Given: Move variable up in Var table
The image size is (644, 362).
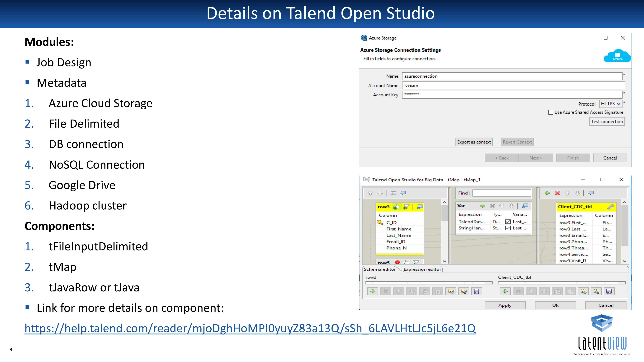Looking at the screenshot, I should pos(502,206).
